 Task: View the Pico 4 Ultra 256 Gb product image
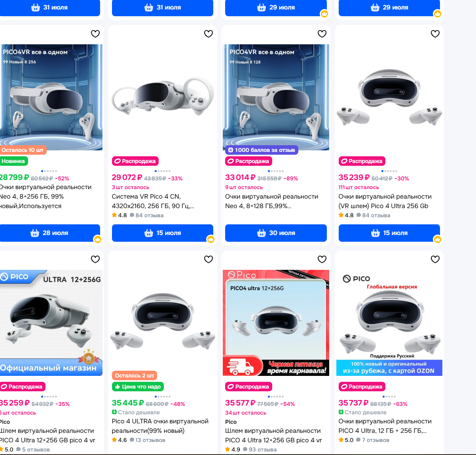pos(389,97)
